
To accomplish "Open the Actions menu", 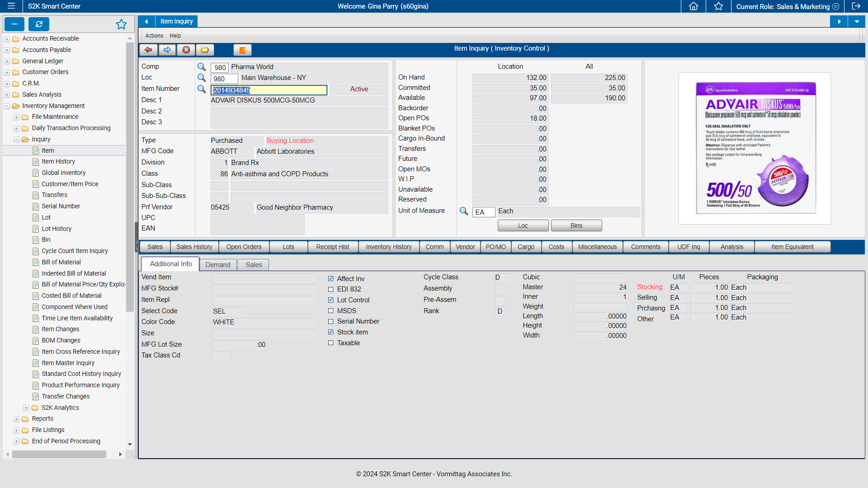I will click(x=154, y=35).
